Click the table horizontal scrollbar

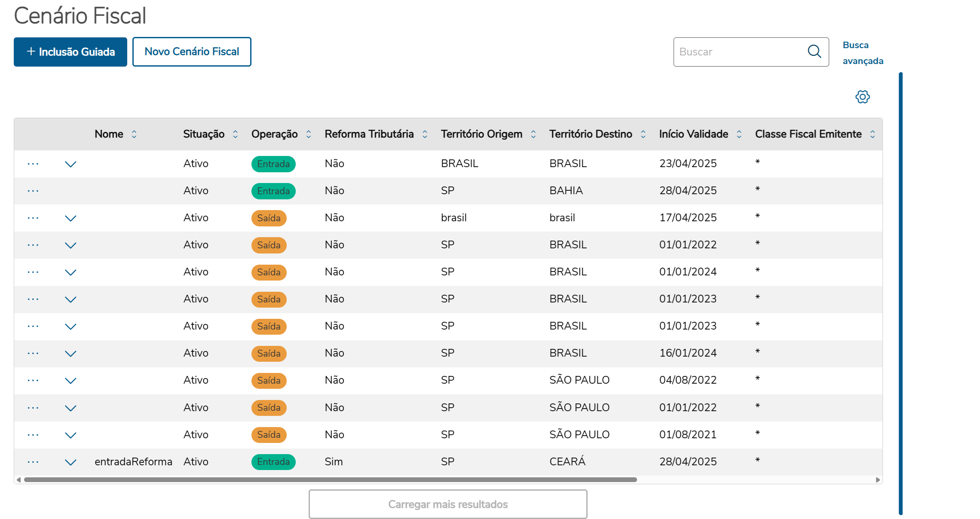point(330,479)
